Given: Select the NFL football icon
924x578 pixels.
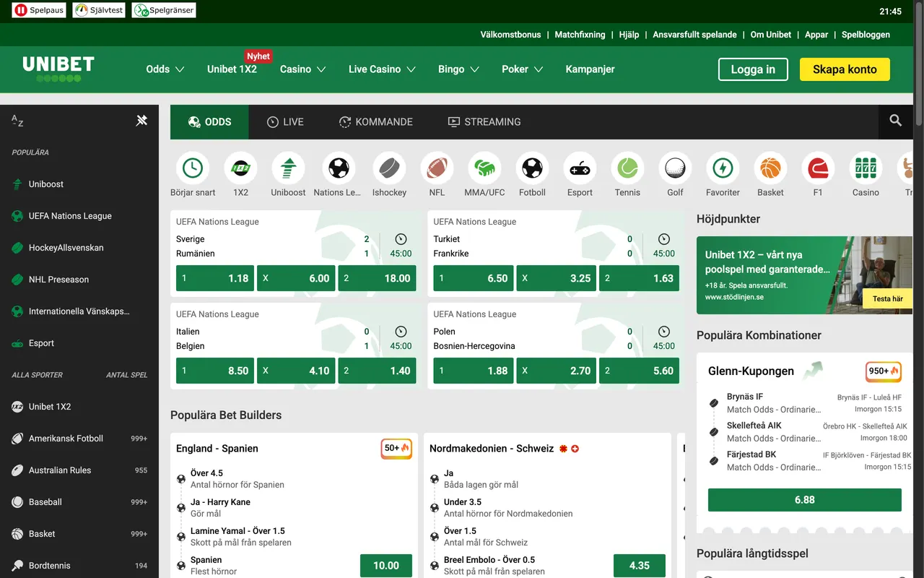Looking at the screenshot, I should [x=437, y=168].
